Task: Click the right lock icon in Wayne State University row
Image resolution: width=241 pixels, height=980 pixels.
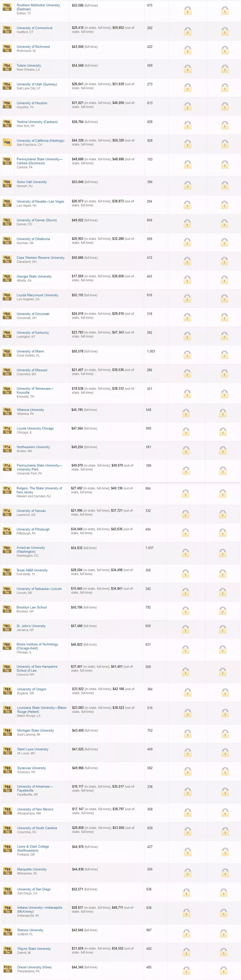Action: pyautogui.click(x=224, y=952)
